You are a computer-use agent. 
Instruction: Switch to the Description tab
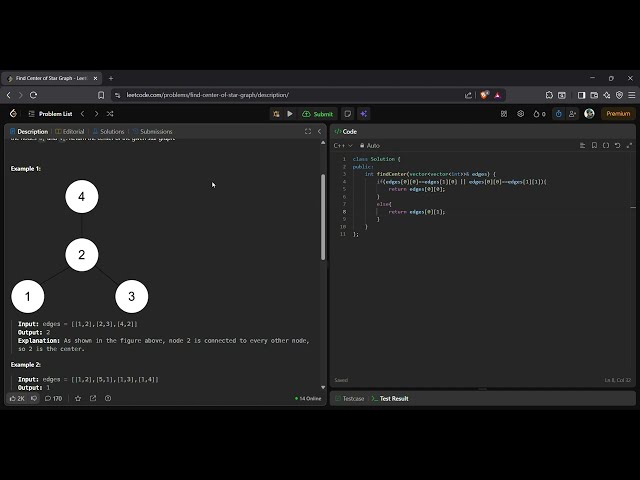coord(29,131)
